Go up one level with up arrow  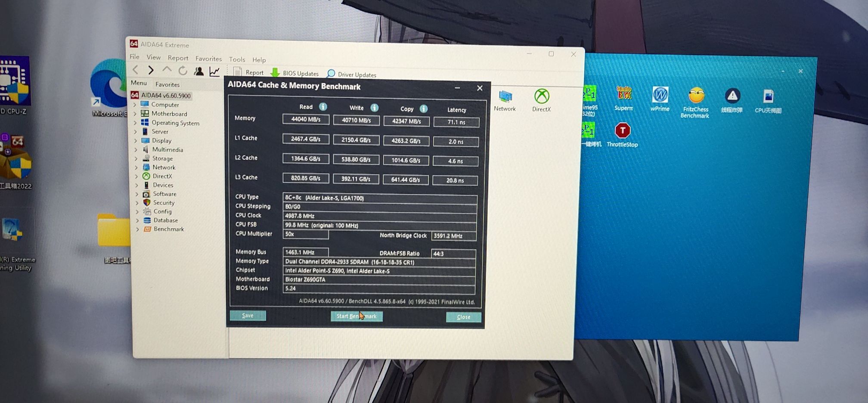pyautogui.click(x=167, y=70)
